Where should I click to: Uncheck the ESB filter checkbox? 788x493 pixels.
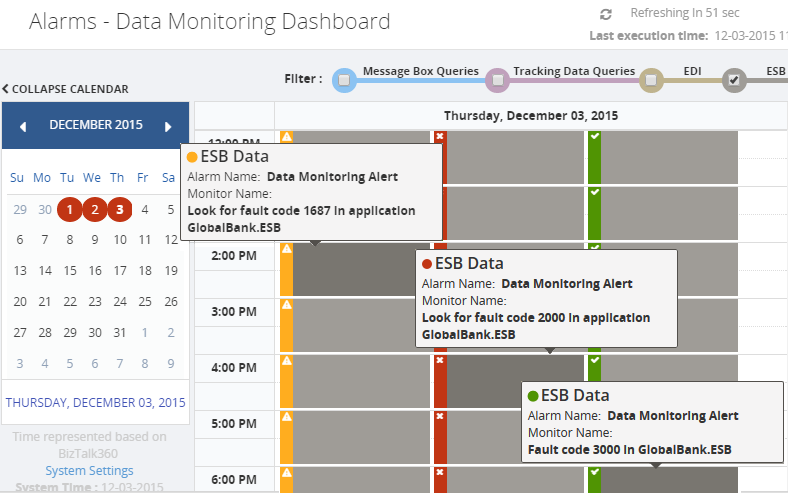[x=734, y=80]
